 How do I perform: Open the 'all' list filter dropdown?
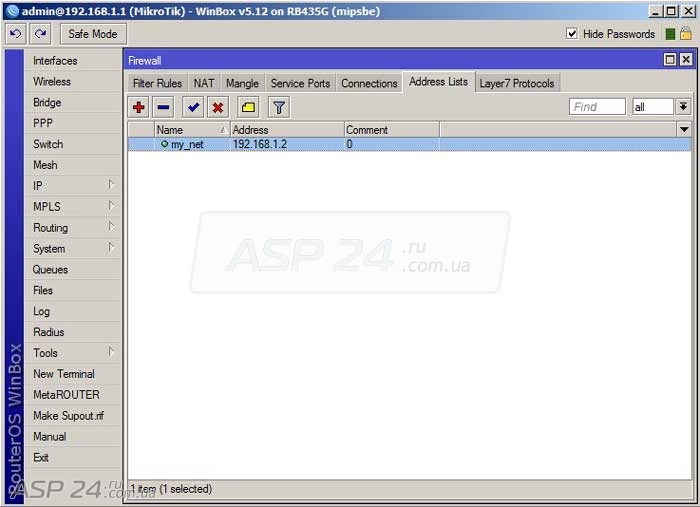(683, 107)
